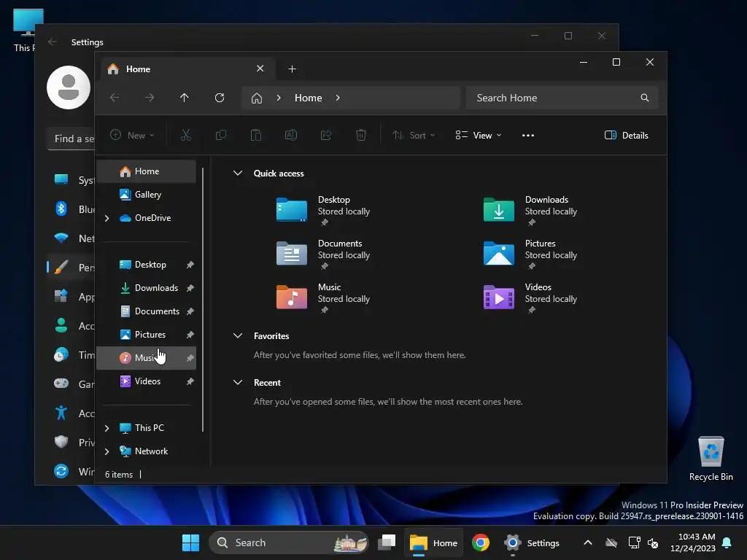Refresh the Home view

(x=219, y=98)
